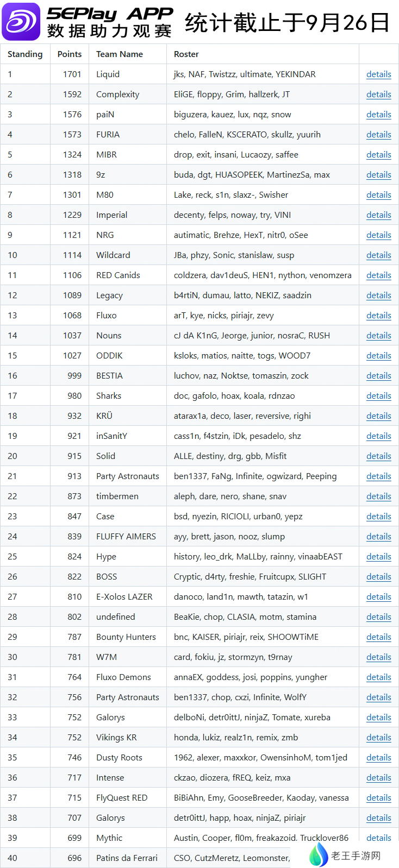
Task: Select points value 1089
Action: click(x=72, y=295)
